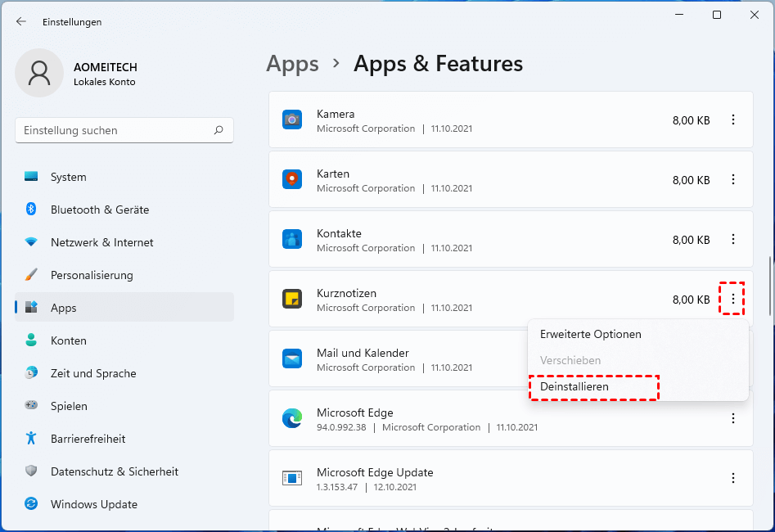Viewport: 775px width, 532px height.
Task: Navigate to Datenschutz & Sicherheit
Action: click(x=114, y=471)
